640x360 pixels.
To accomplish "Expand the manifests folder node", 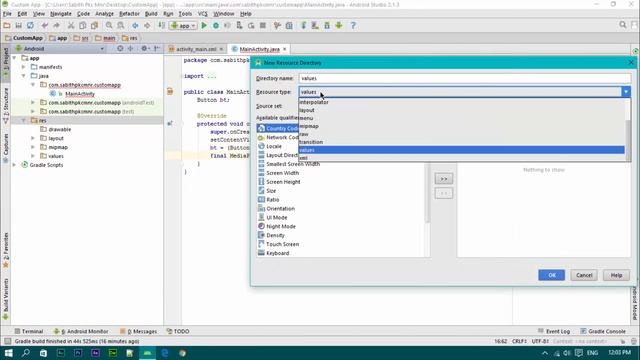I will [x=24, y=67].
